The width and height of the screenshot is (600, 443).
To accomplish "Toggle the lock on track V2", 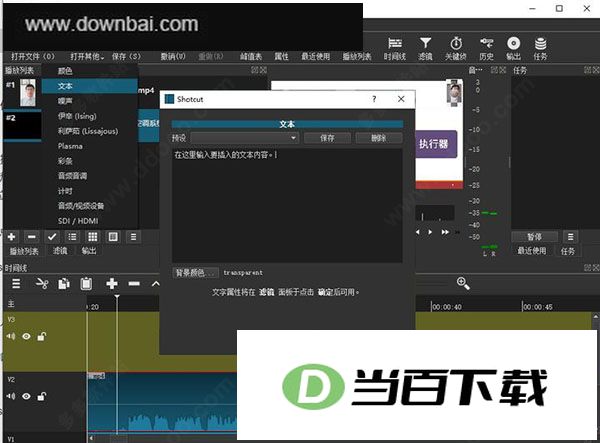I will pos(42,396).
